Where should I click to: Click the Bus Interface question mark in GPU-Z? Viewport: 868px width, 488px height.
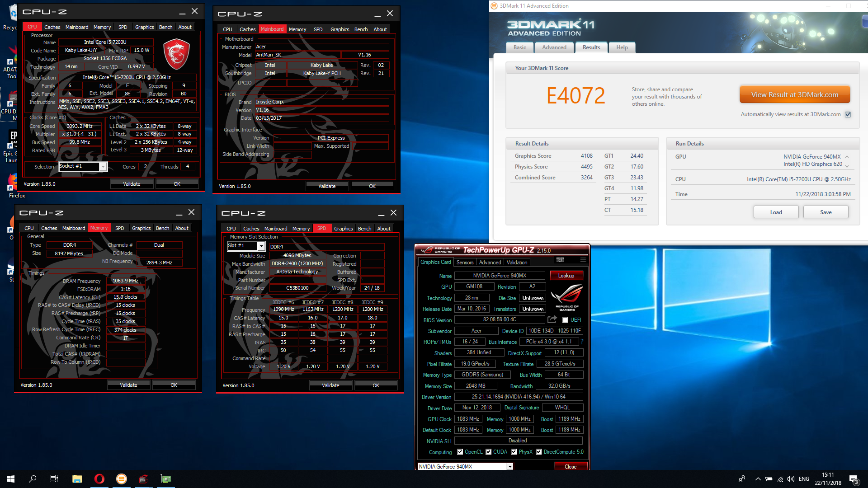(582, 342)
